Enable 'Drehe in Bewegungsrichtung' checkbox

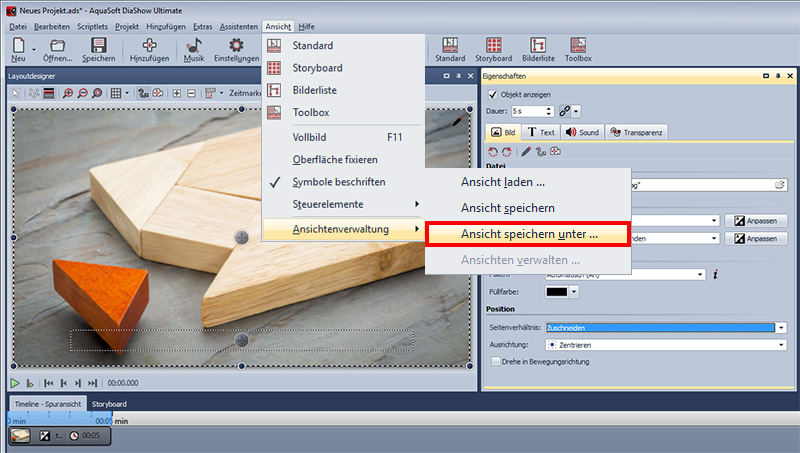click(x=497, y=361)
